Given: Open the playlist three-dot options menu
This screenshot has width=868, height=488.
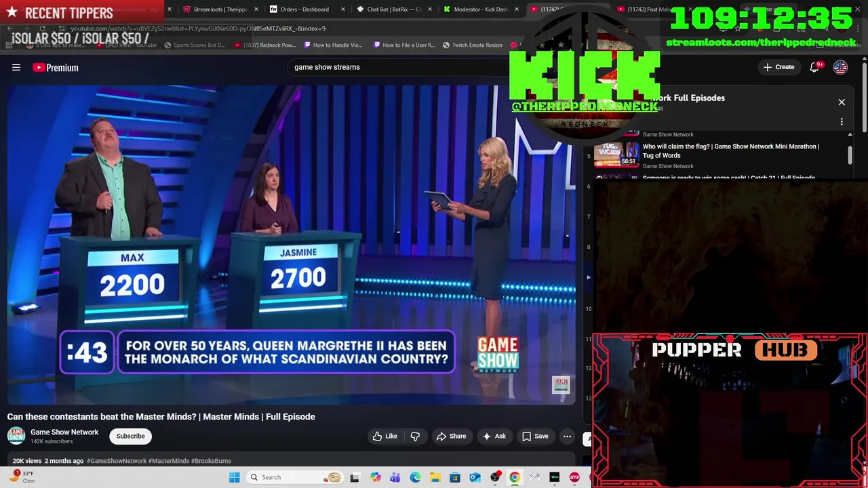Looking at the screenshot, I should (x=842, y=122).
